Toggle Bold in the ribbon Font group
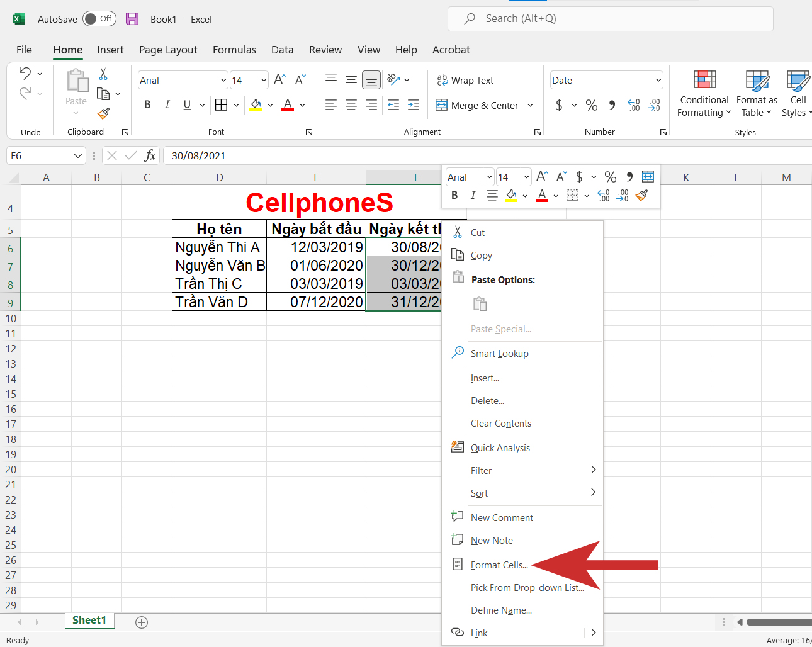Image resolution: width=812 pixels, height=647 pixels. click(x=147, y=105)
